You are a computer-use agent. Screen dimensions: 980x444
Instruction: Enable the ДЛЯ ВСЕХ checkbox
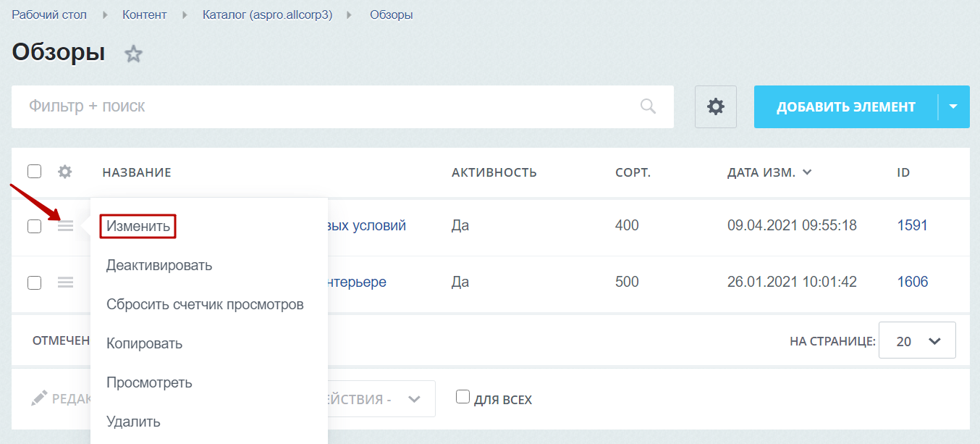click(462, 397)
